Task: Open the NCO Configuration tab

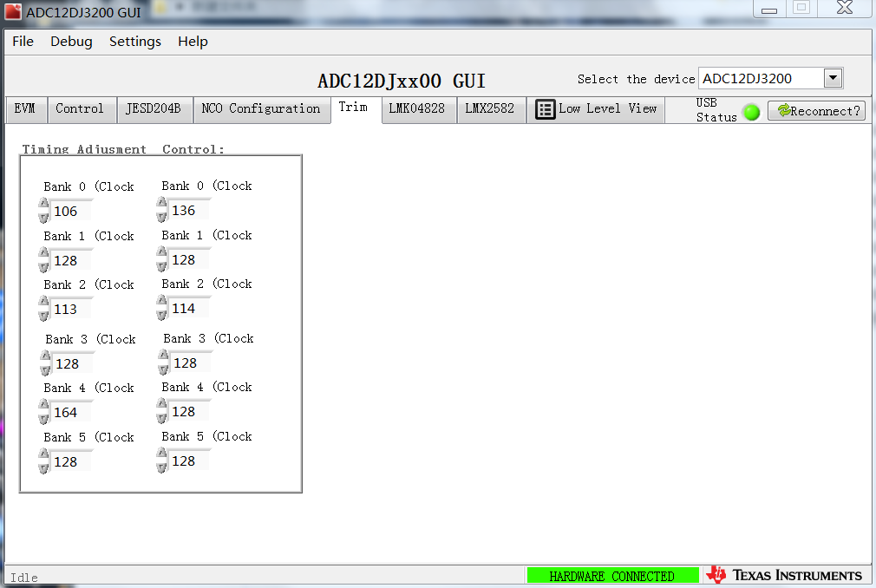Action: (261, 109)
